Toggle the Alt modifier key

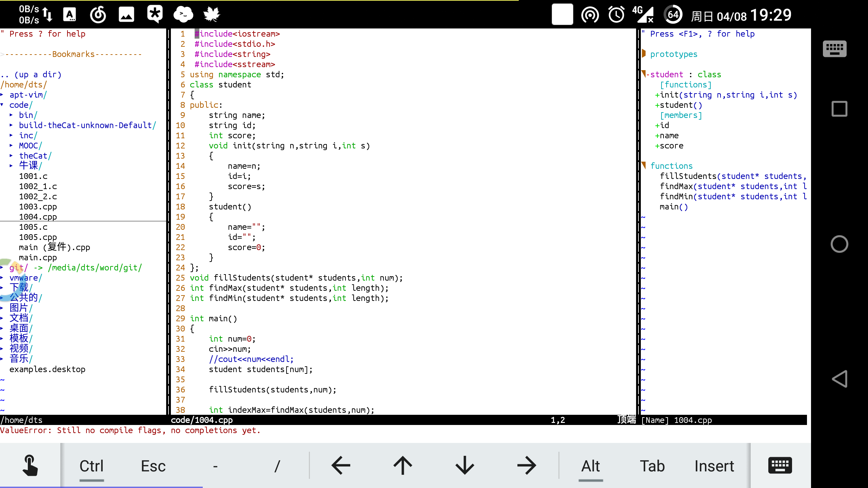[x=590, y=465]
